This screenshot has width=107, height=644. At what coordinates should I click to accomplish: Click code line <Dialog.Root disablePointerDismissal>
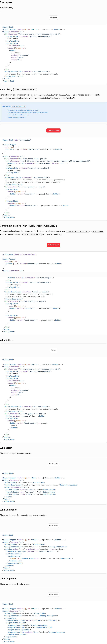click(19, 254)
